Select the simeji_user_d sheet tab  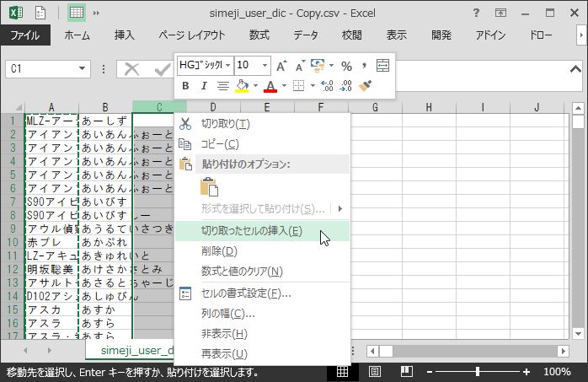click(130, 351)
